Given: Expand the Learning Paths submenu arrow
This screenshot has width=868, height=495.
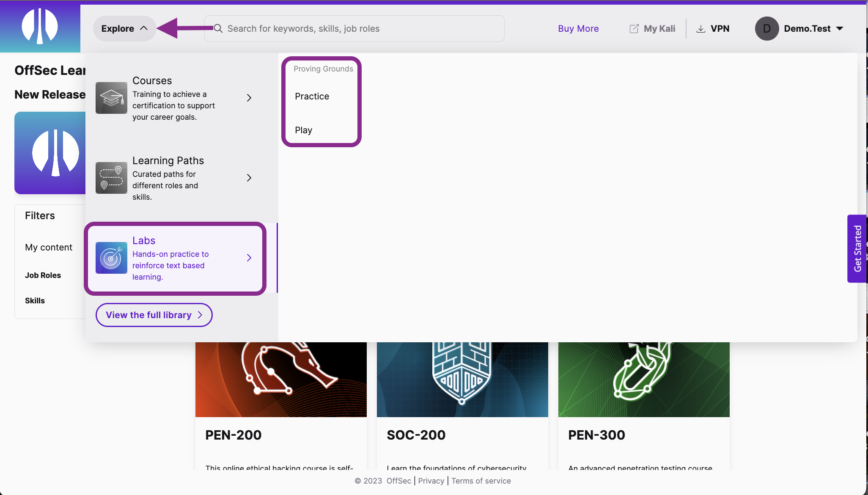Looking at the screenshot, I should pos(249,178).
